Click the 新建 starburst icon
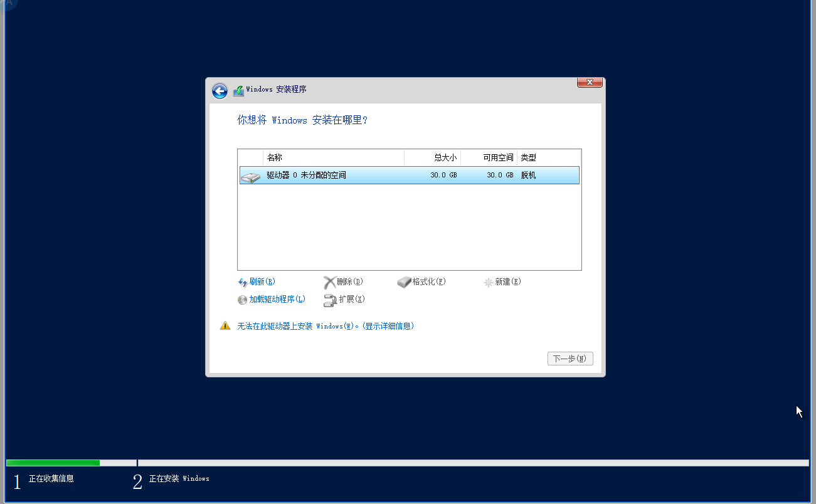Screen dimensions: 816x504 (489, 283)
